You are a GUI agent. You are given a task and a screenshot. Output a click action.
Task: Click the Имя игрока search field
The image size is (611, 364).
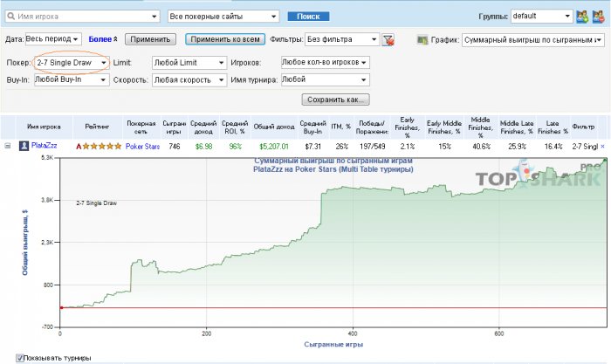point(82,17)
